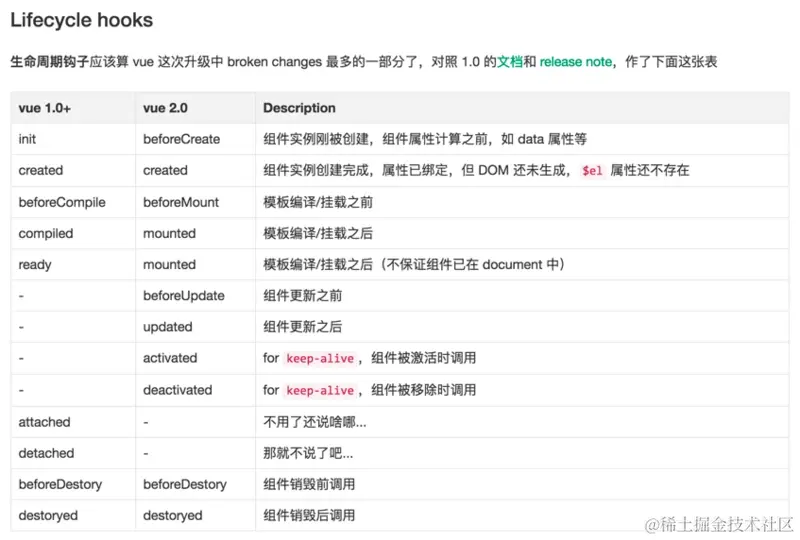This screenshot has height=540, width=800.
Task: Click keep-alive code in activated row
Action: tap(320, 358)
